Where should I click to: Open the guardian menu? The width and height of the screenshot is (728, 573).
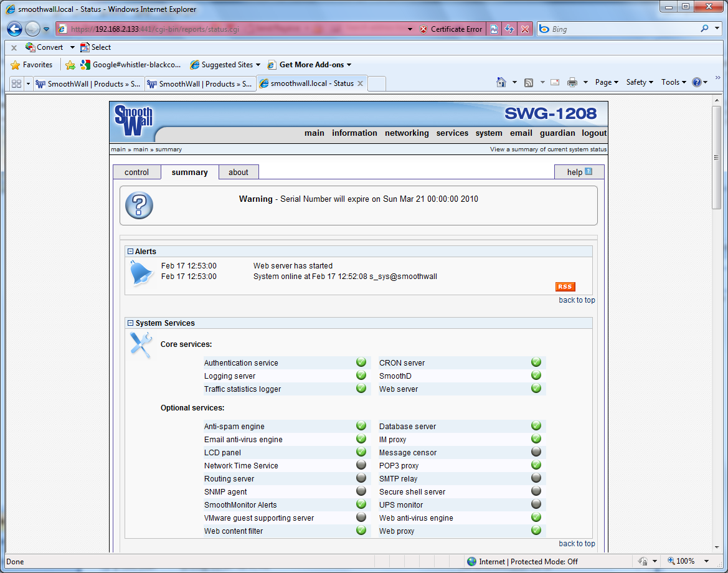tap(557, 133)
